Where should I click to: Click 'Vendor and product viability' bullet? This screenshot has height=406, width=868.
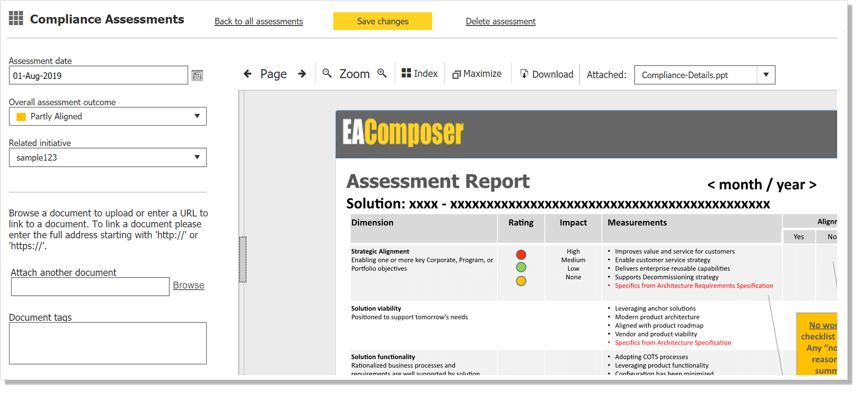pyautogui.click(x=656, y=334)
